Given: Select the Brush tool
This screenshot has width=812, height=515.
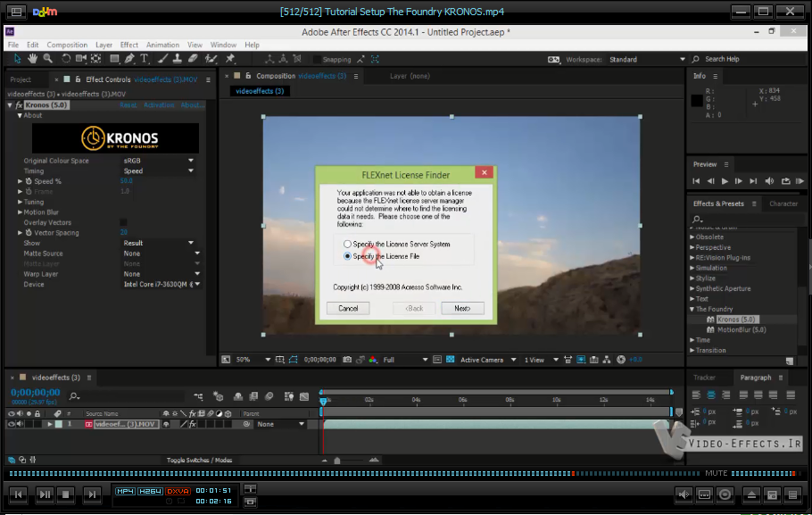Looking at the screenshot, I should [162, 59].
